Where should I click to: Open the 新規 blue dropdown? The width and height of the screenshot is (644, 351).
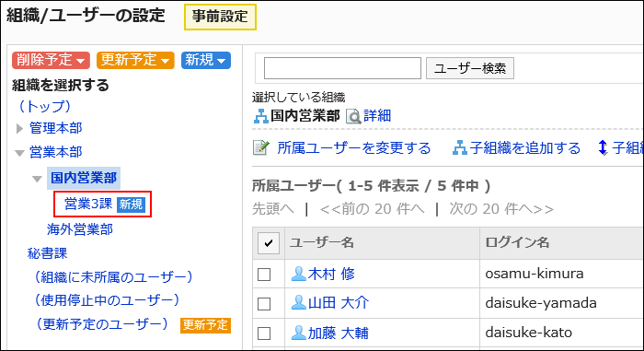(x=206, y=60)
